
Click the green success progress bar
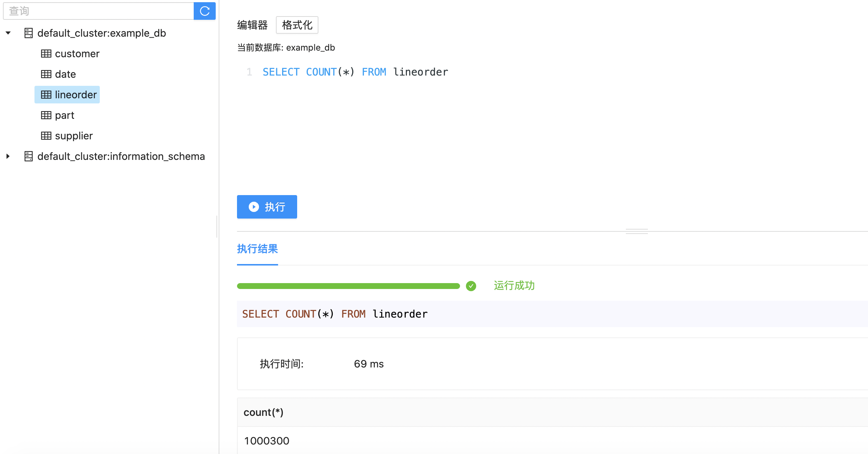coord(349,286)
